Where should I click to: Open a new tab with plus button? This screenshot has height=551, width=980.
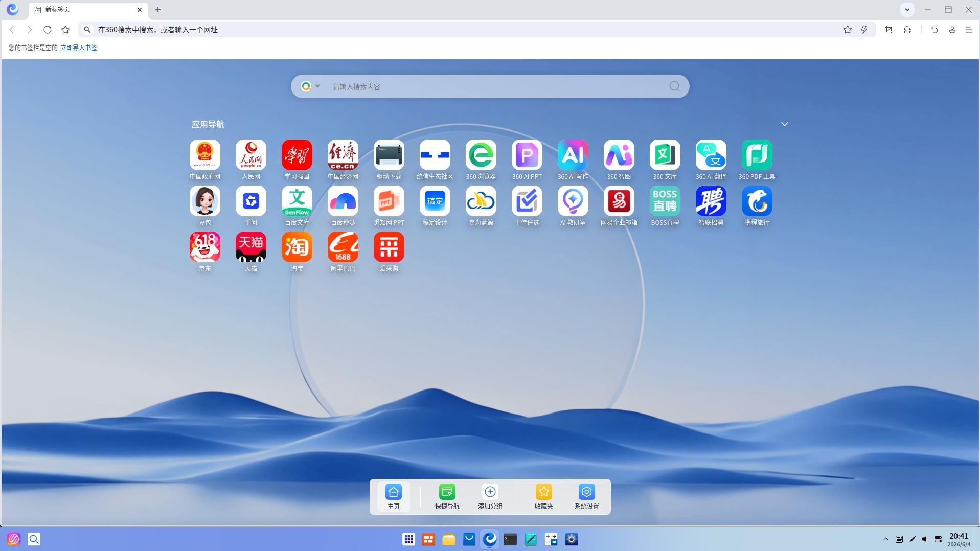pyautogui.click(x=158, y=10)
